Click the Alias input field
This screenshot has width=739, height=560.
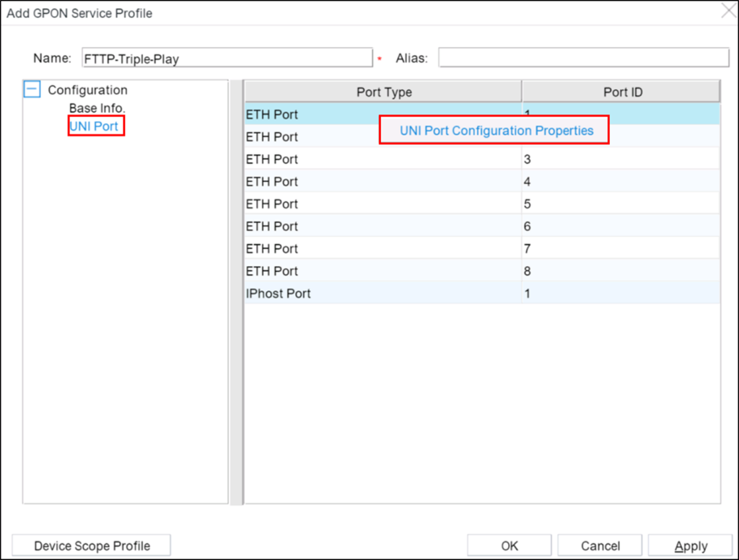point(583,57)
